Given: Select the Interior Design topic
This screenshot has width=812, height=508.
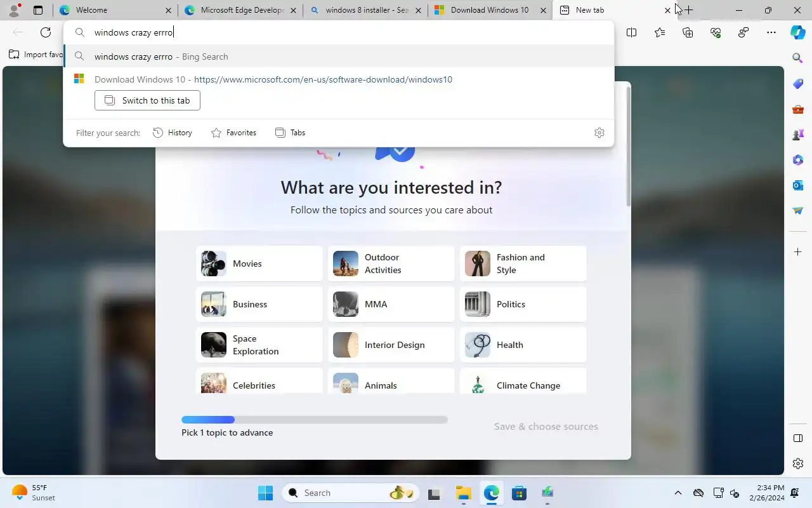Looking at the screenshot, I should click(391, 345).
